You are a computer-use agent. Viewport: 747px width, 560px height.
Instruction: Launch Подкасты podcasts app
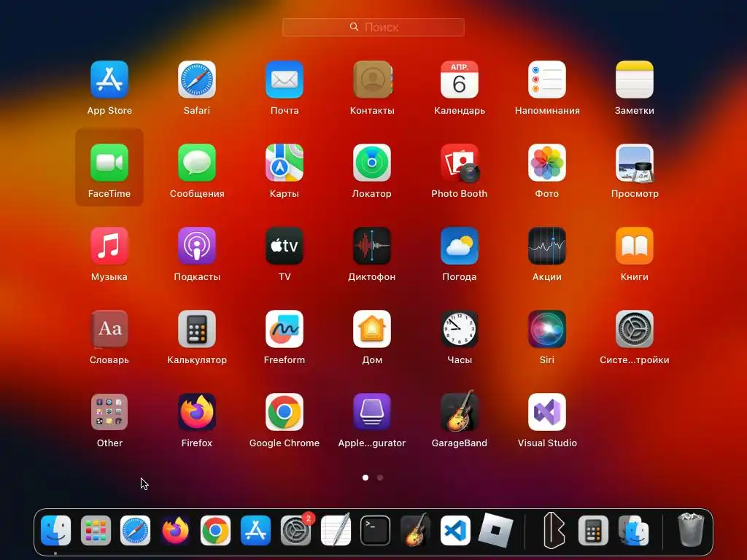[x=197, y=246]
